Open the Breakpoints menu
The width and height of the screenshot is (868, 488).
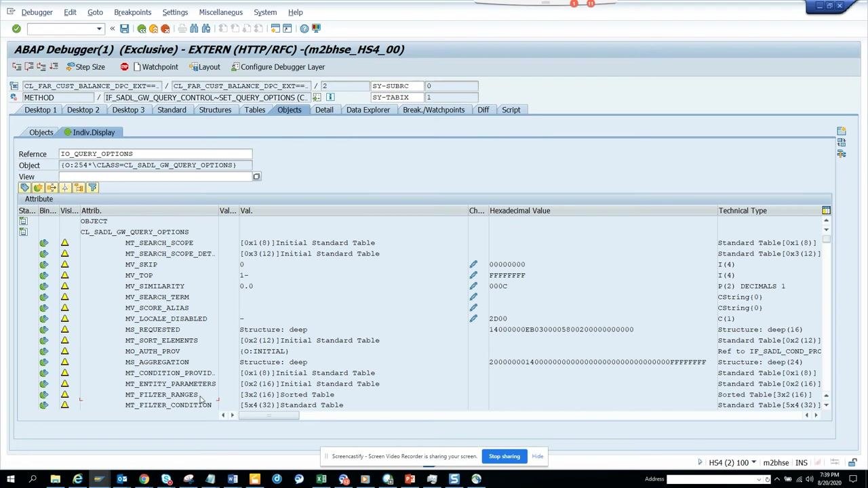(132, 12)
